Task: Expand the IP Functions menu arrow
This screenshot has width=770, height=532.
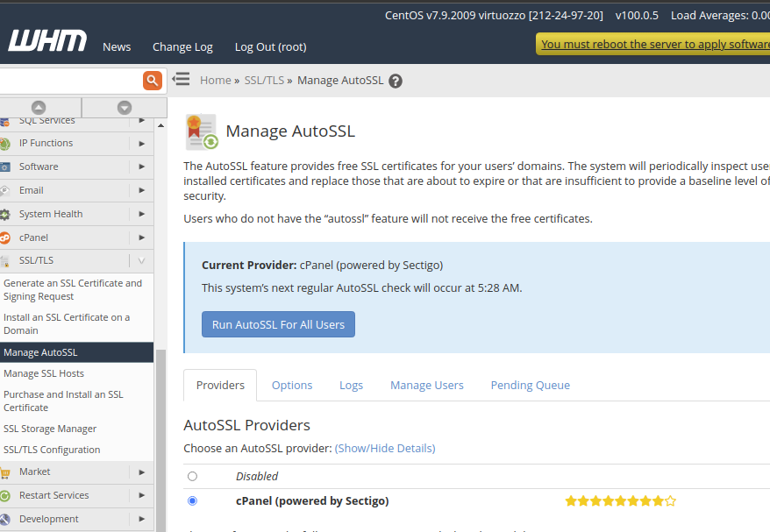Action: (141, 144)
